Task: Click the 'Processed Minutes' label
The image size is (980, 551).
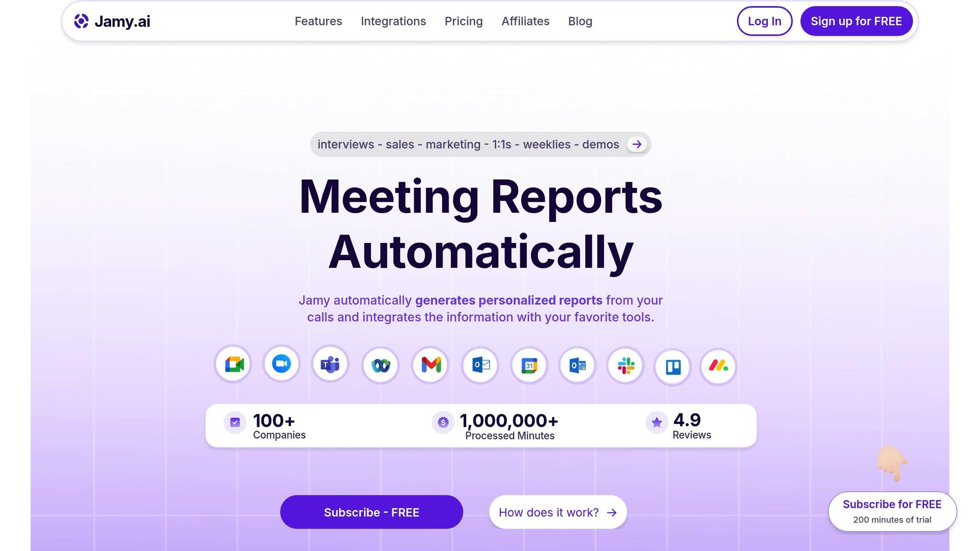Action: 510,436
